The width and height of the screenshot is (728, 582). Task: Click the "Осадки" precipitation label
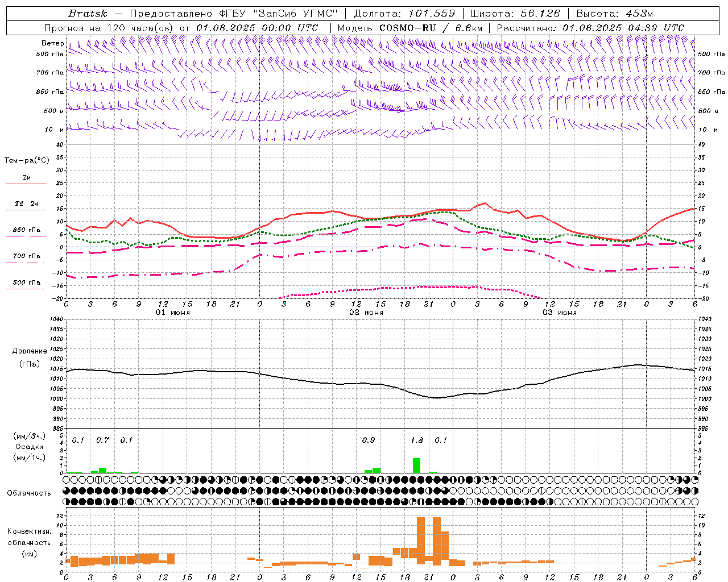tap(29, 447)
